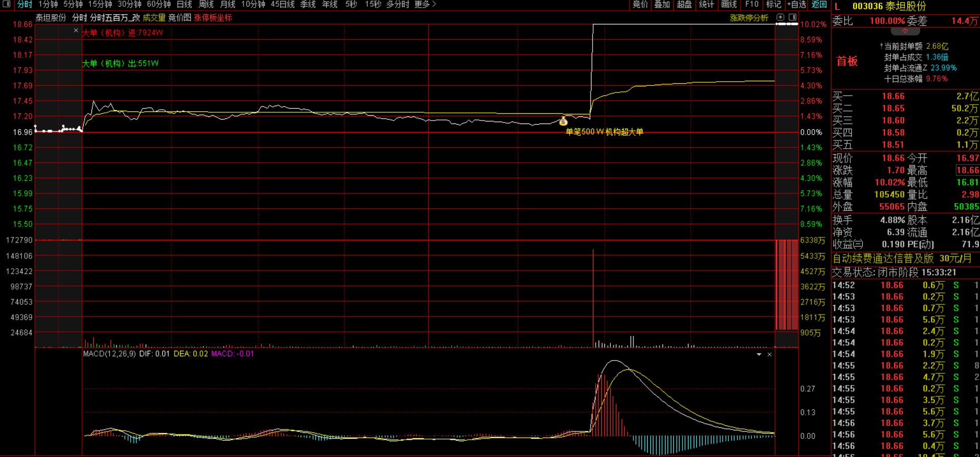980x457 pixels.
Task: Open the F10 company info
Action: tap(751, 5)
